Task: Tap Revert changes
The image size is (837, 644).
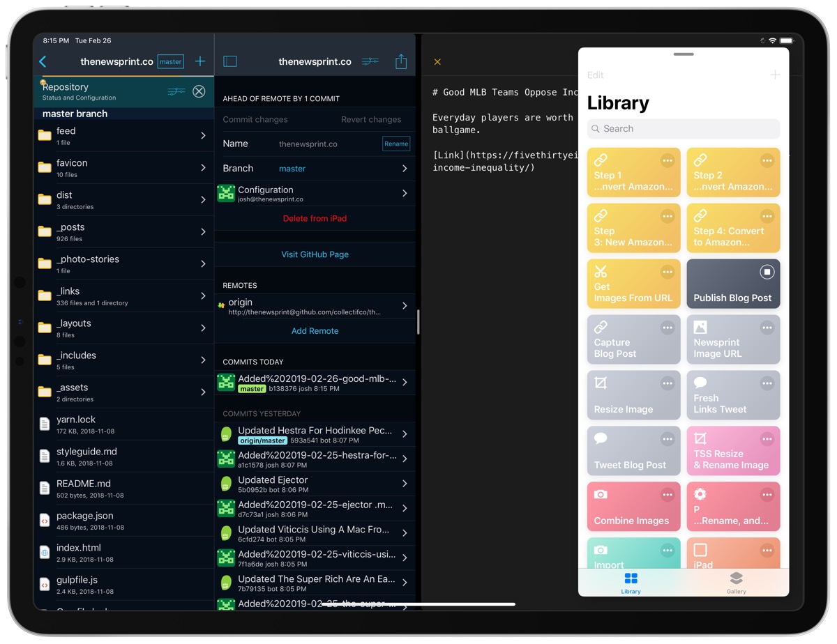Action: coord(371,119)
